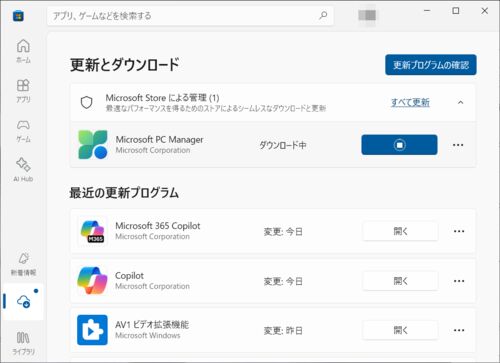Click the Microsoft Store logo icon
The height and width of the screenshot is (363, 500).
18,16
